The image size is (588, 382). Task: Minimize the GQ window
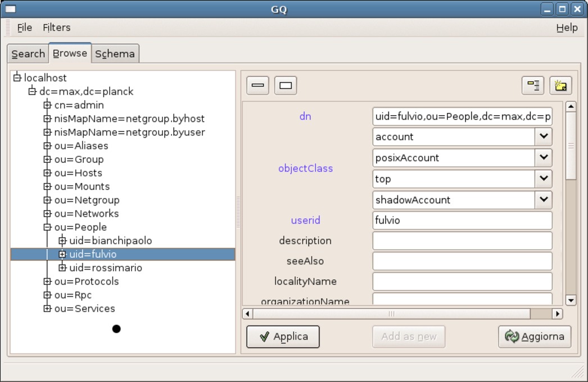click(x=547, y=9)
